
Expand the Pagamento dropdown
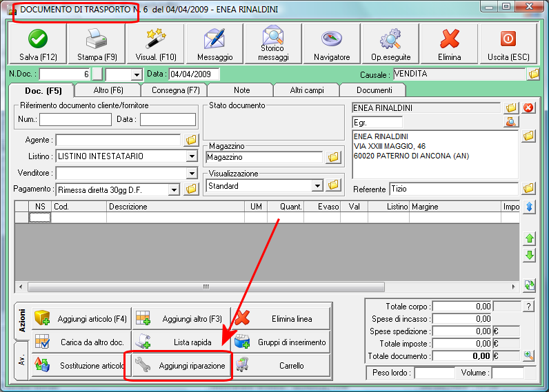coord(174,189)
